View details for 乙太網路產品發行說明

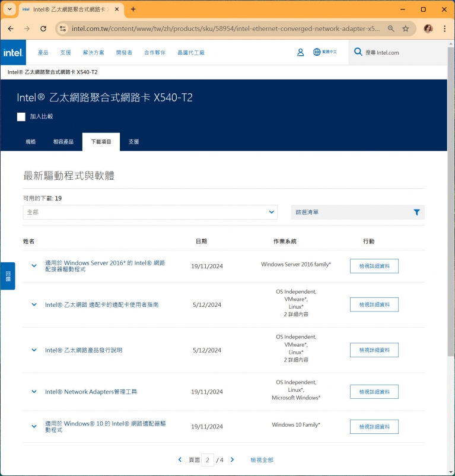pyautogui.click(x=374, y=350)
